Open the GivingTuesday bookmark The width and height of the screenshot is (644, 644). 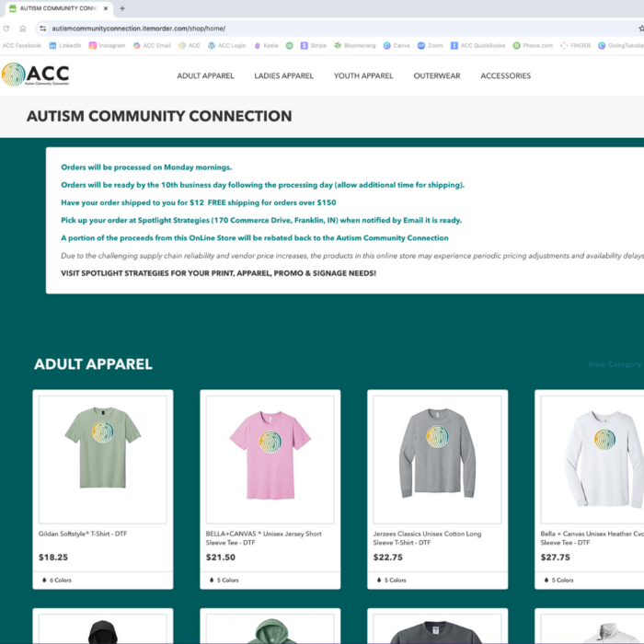tap(621, 46)
